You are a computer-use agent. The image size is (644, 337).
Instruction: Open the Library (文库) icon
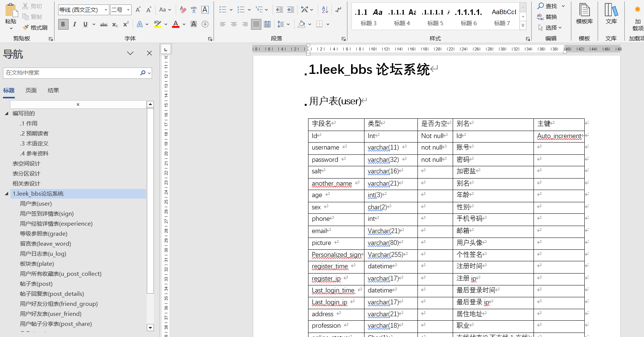611,14
